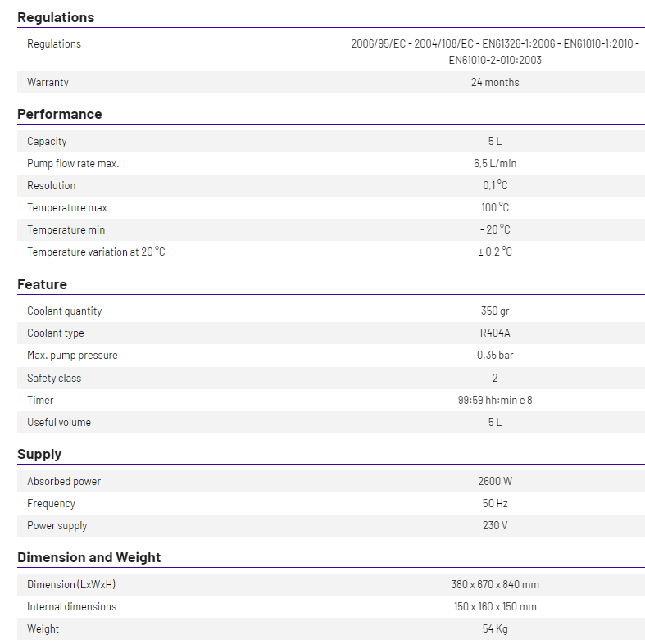Select the Capacity row label
Image resolution: width=645 pixels, height=644 pixels.
47,142
